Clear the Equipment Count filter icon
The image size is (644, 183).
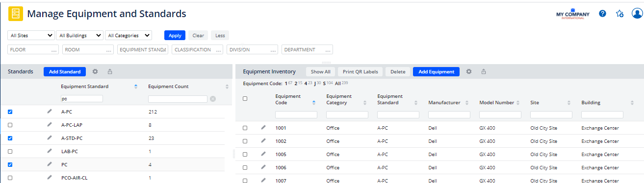point(212,99)
